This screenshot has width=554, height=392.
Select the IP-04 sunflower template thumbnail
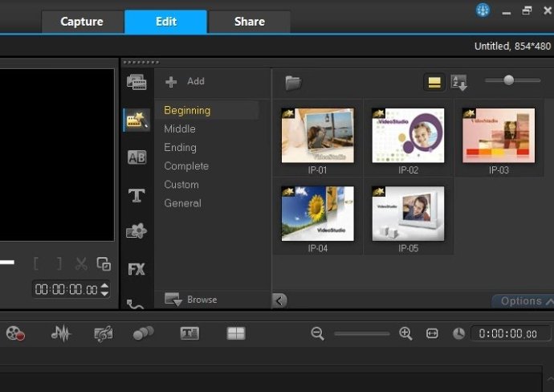317,213
